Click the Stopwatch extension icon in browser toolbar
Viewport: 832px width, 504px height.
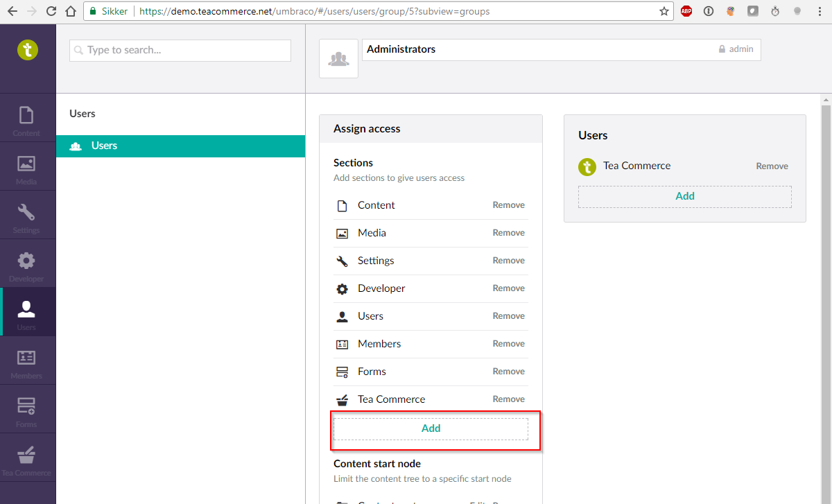tap(775, 11)
